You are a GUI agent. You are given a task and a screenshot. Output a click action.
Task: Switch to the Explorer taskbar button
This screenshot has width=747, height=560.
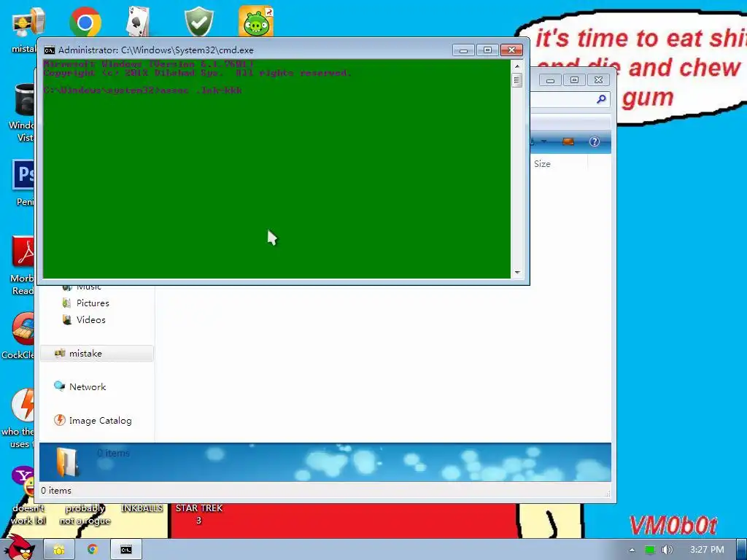coord(58,550)
